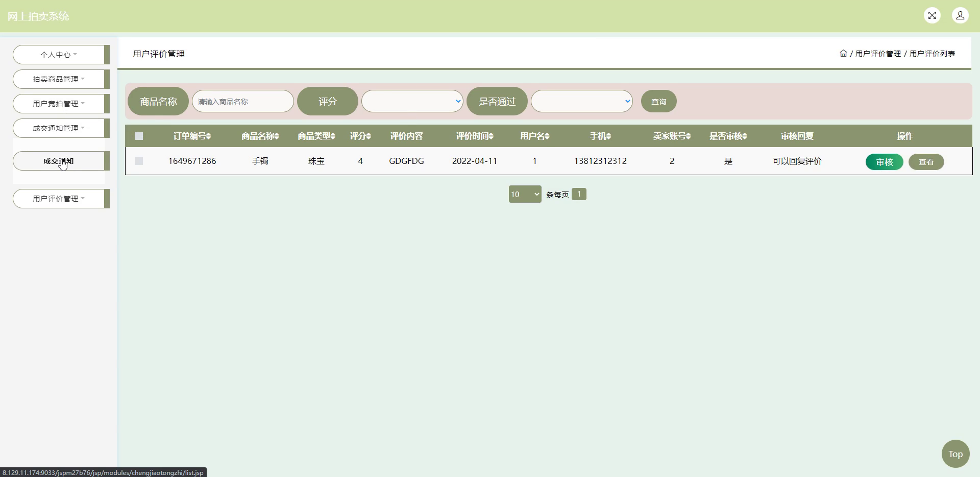The height and width of the screenshot is (477, 980).
Task: Open the 10 per page selector
Action: [525, 194]
